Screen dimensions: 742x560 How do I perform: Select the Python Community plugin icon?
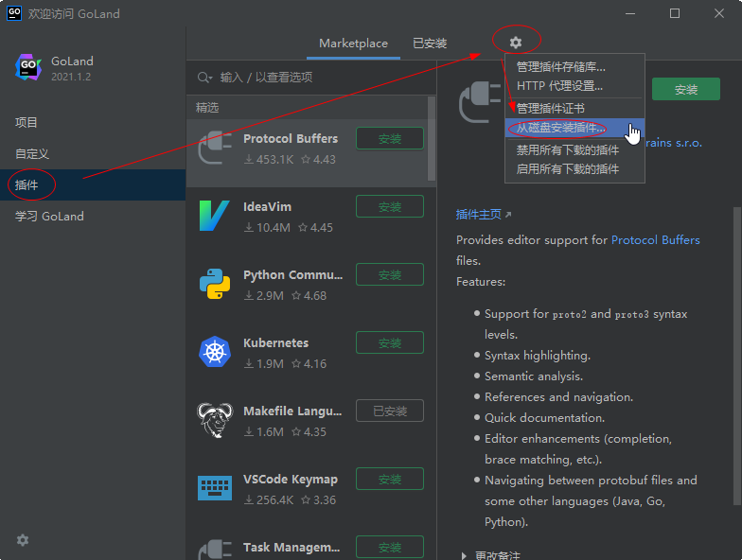click(x=215, y=284)
